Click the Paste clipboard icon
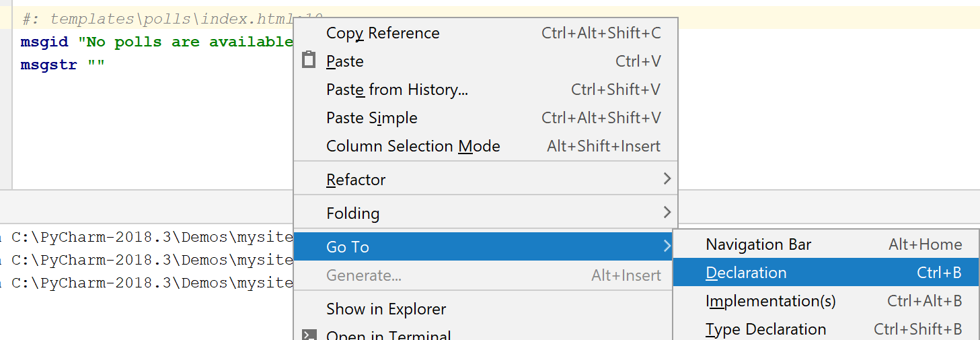 coord(309,61)
